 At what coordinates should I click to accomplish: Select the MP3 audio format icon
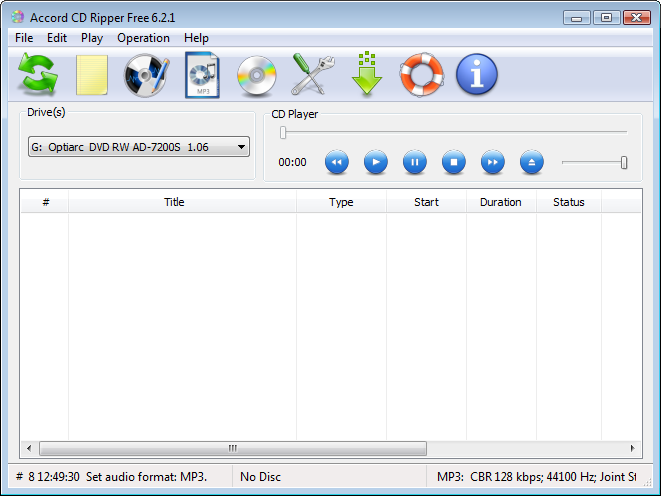(202, 75)
